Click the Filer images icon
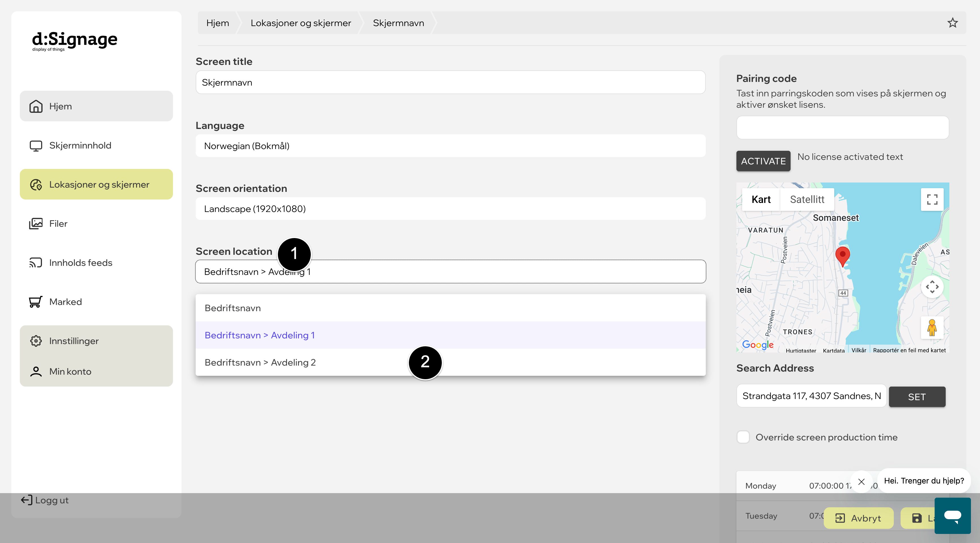980x543 pixels. [x=36, y=224]
